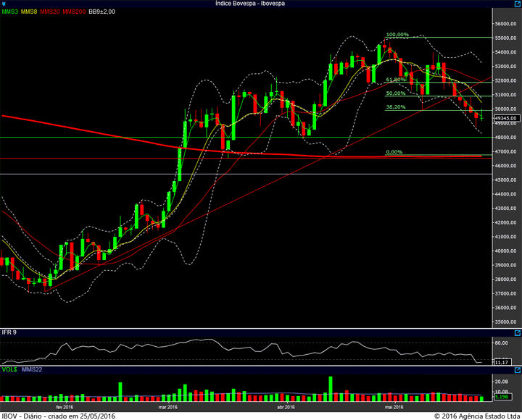522x420 pixels.
Task: Select the 61,80% Fibonacci retracement label
Action: pyautogui.click(x=396, y=80)
